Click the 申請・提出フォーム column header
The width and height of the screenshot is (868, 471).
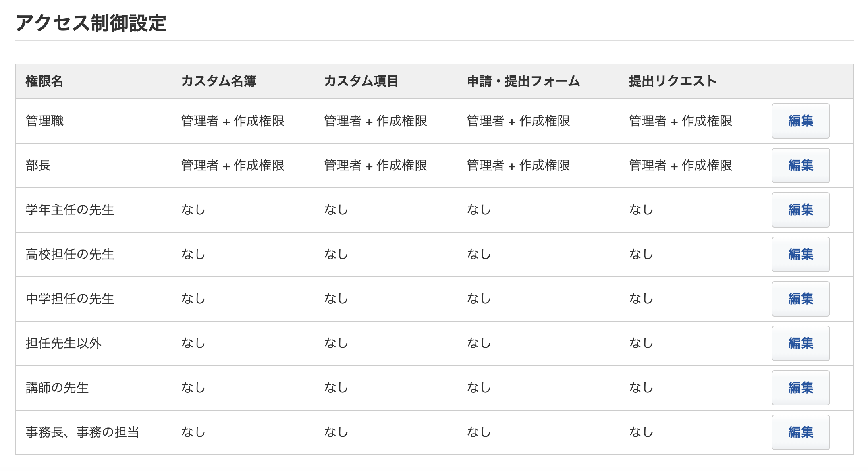tap(523, 81)
